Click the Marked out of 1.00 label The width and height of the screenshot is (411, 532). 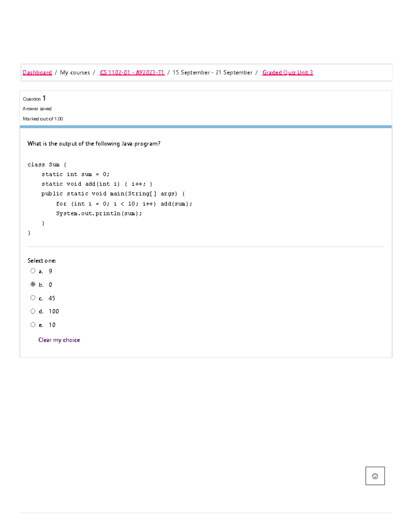43,119
